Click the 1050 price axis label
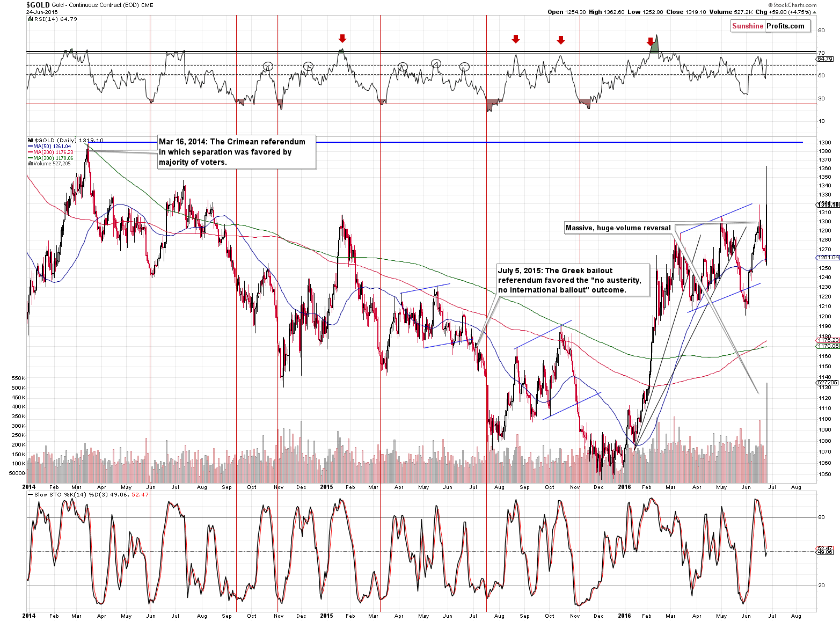840x621 pixels. pos(825,474)
